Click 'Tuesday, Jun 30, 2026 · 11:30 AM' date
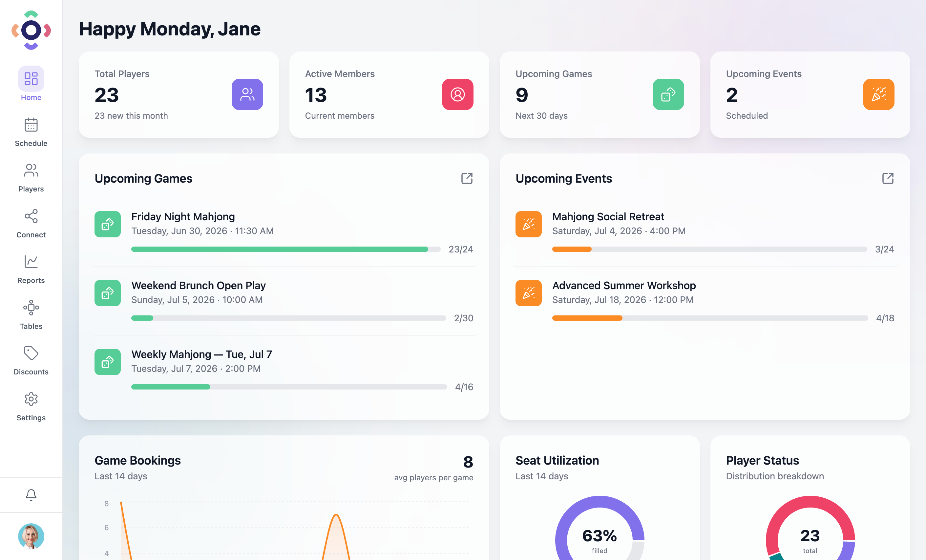Viewport: 926px width, 560px height. coord(202,231)
